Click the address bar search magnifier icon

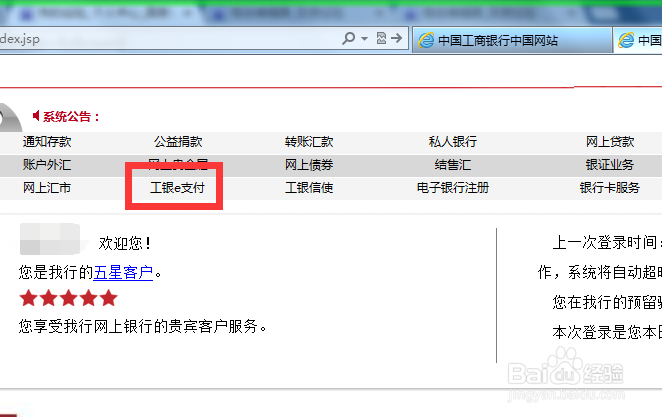(349, 38)
